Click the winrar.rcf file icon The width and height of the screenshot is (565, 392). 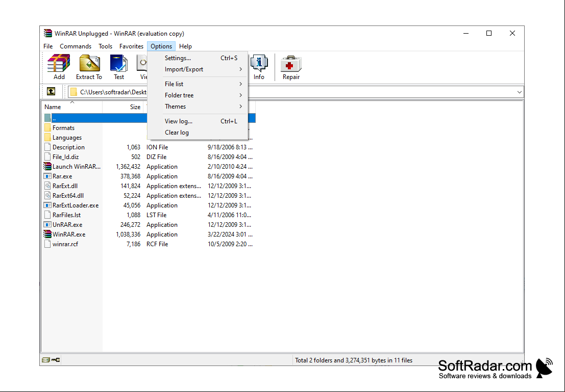[47, 244]
